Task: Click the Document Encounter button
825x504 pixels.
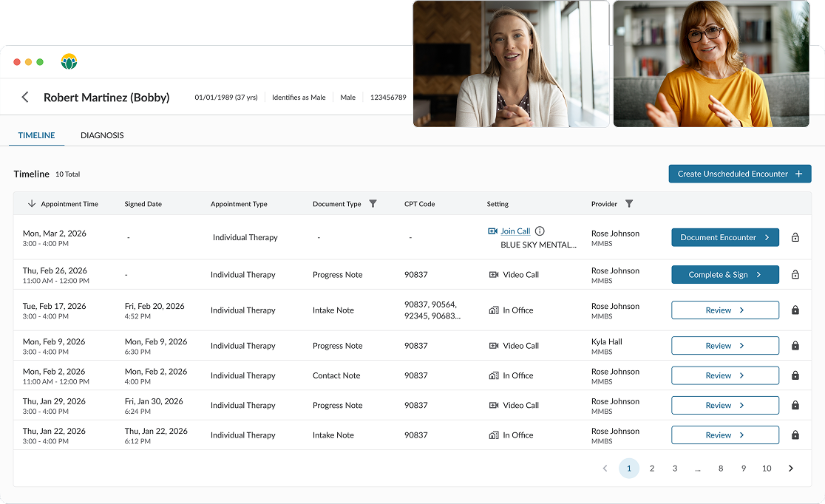Action: (724, 238)
